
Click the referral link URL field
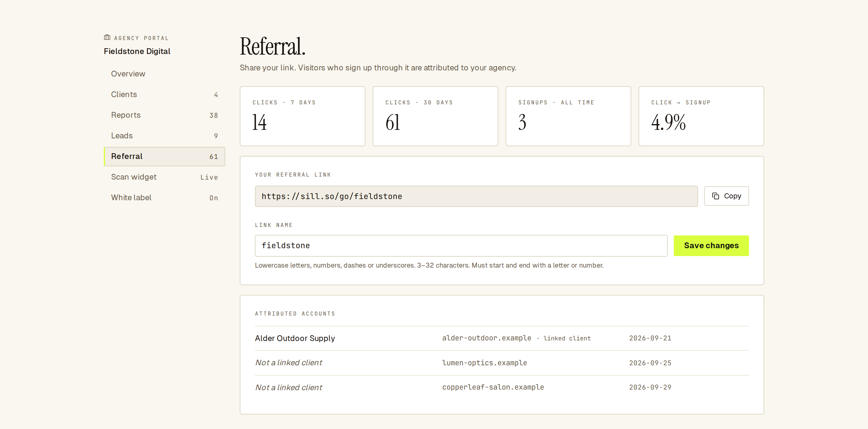click(x=476, y=196)
